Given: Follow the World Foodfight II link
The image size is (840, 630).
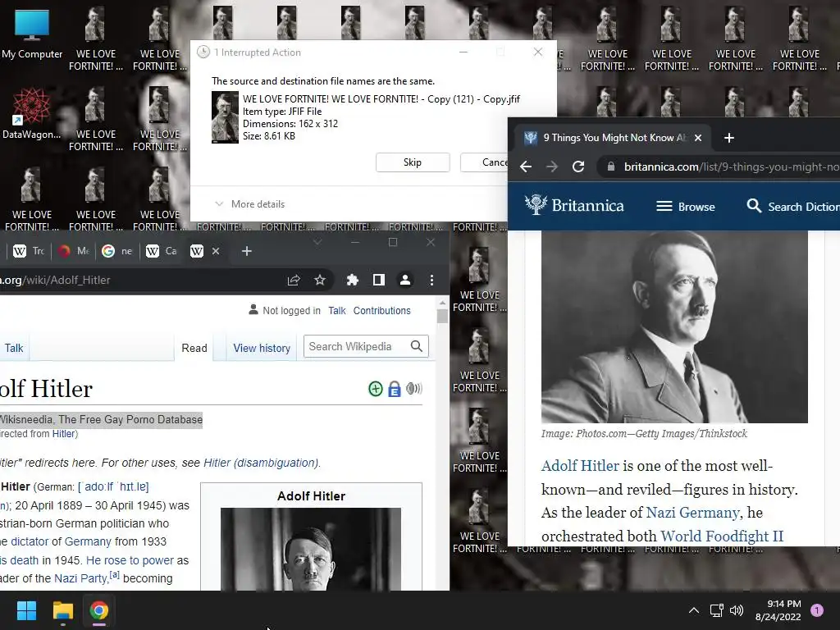Looking at the screenshot, I should pyautogui.click(x=722, y=536).
